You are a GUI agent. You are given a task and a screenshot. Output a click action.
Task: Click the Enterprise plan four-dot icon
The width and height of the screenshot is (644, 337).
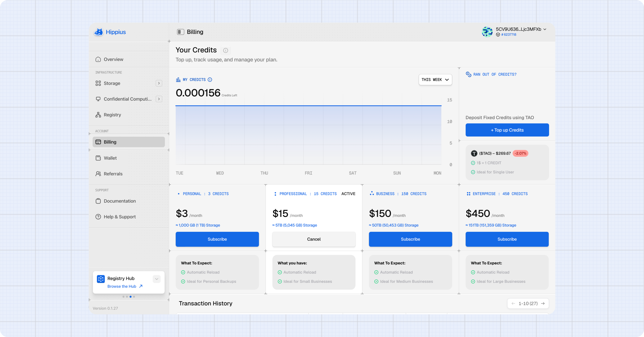(469, 194)
